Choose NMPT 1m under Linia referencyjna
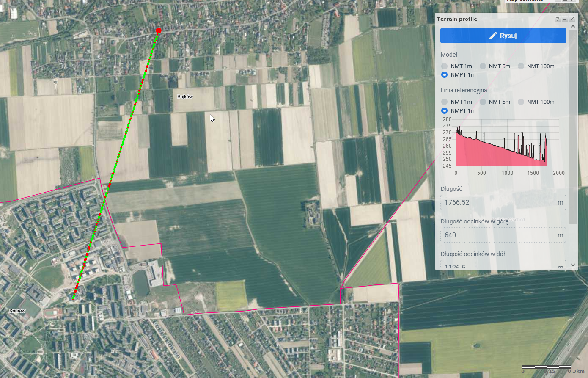 (444, 110)
